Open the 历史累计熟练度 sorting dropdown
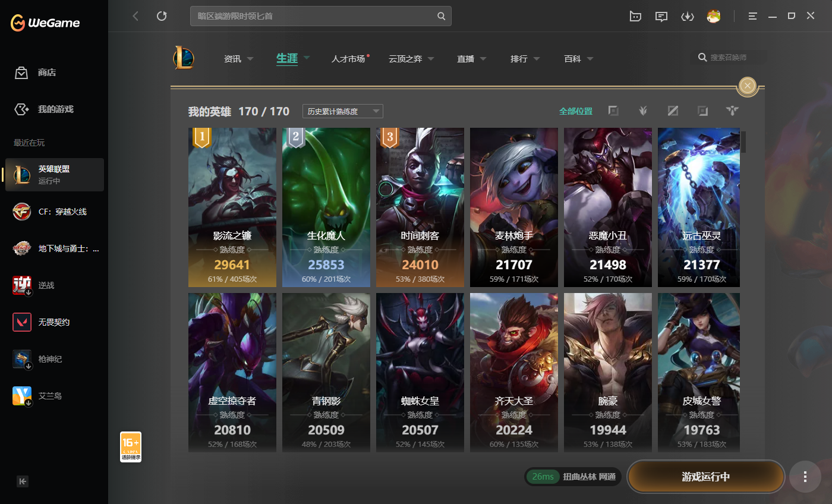The width and height of the screenshot is (832, 504). click(x=343, y=111)
